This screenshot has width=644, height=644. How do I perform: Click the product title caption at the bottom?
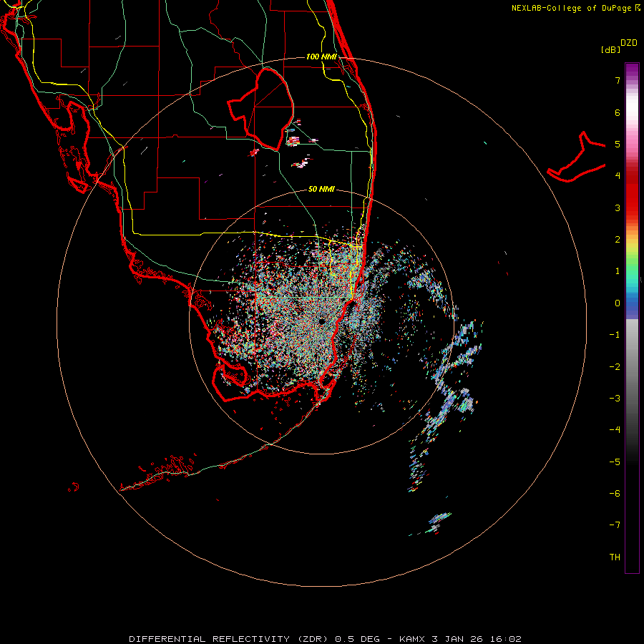pos(325,639)
